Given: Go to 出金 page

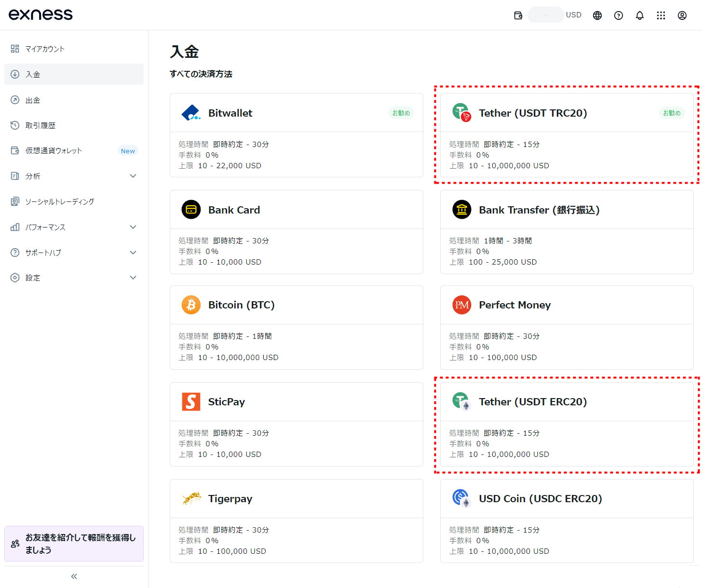Looking at the screenshot, I should point(74,100).
